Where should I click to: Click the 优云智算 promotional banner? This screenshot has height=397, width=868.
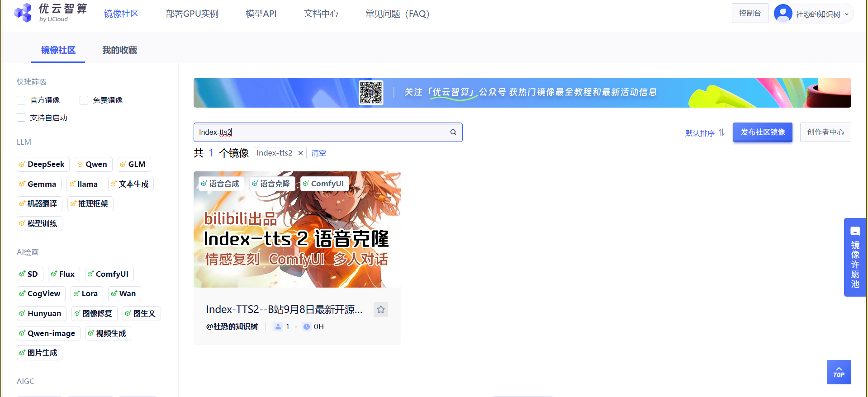pos(522,93)
